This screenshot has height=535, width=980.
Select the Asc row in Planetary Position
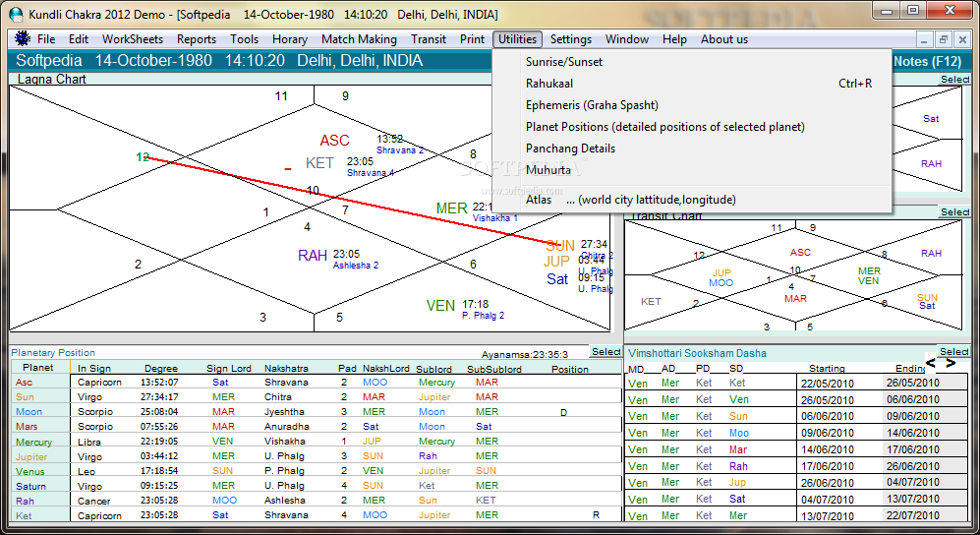[317, 382]
